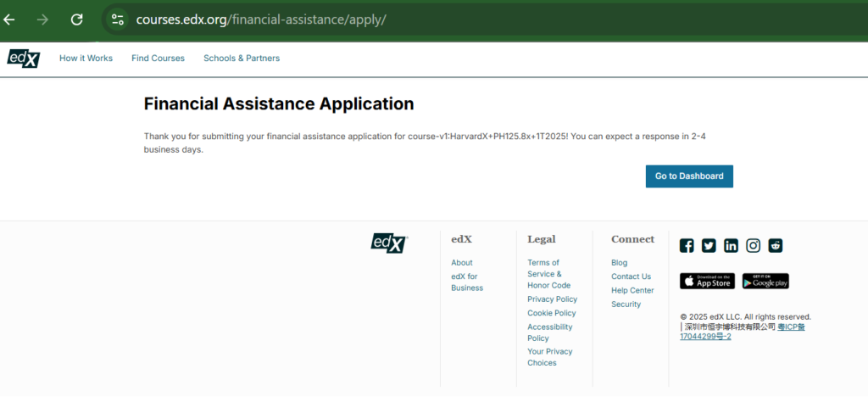
Task: Open the Blog link under Connect
Action: pyautogui.click(x=619, y=263)
